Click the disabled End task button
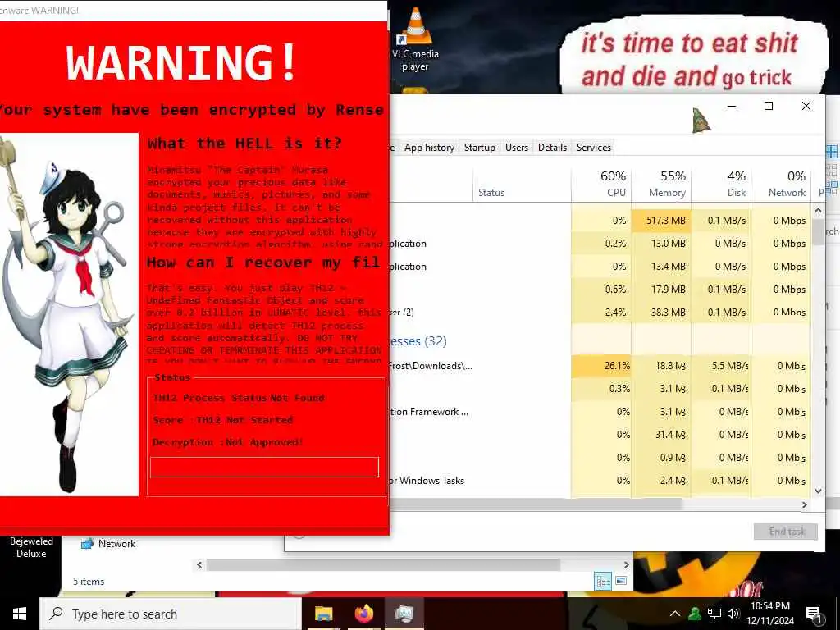840x630 pixels. point(786,532)
